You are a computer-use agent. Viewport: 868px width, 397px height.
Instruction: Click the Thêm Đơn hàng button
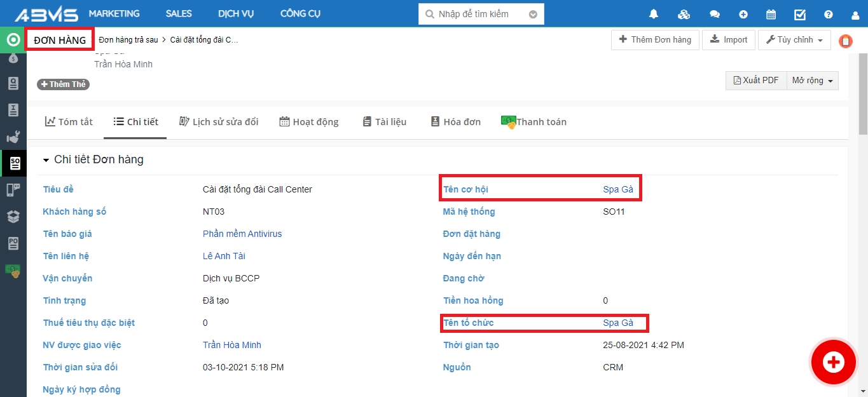coord(655,40)
